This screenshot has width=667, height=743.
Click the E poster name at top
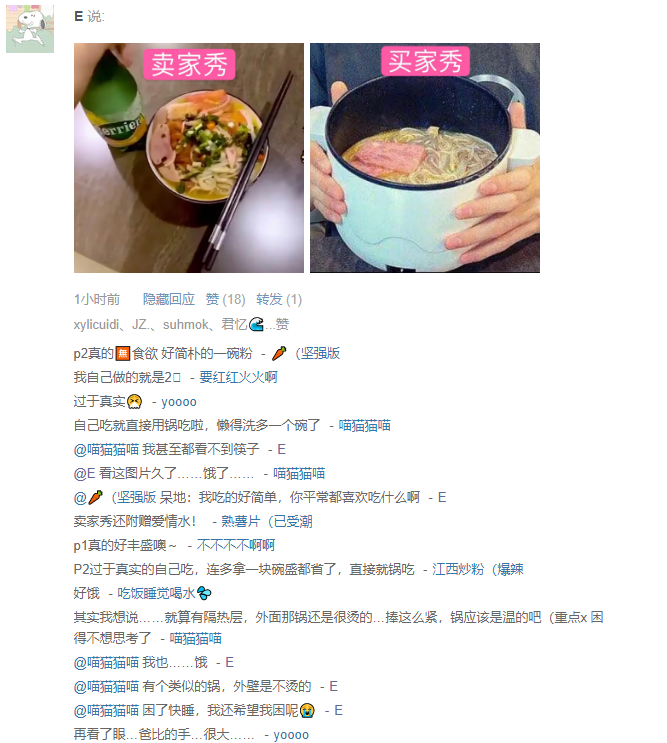pyautogui.click(x=79, y=17)
